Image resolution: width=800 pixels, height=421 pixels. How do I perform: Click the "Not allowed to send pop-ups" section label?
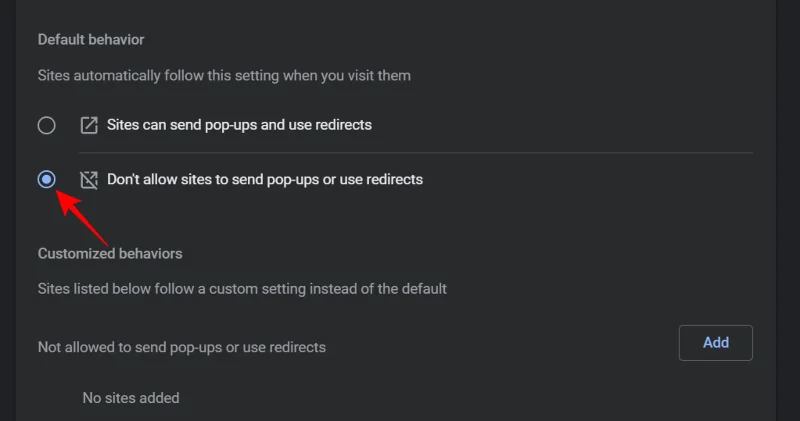tap(182, 347)
